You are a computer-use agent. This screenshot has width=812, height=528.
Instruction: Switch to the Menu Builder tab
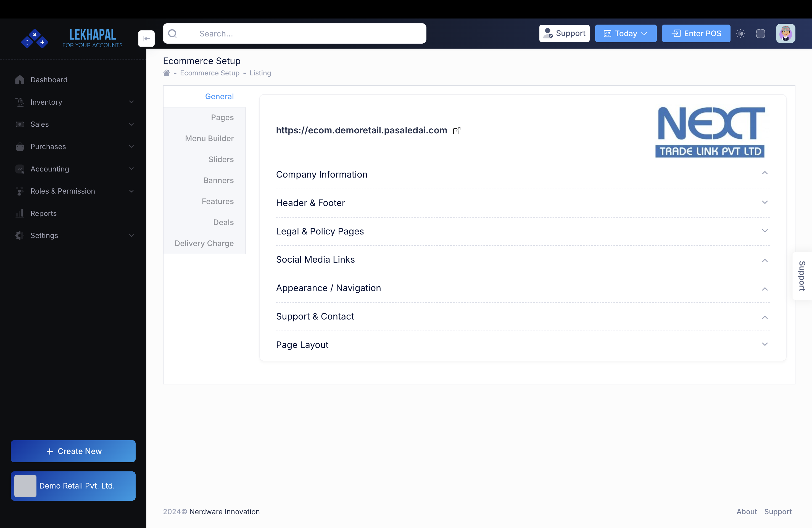click(209, 138)
